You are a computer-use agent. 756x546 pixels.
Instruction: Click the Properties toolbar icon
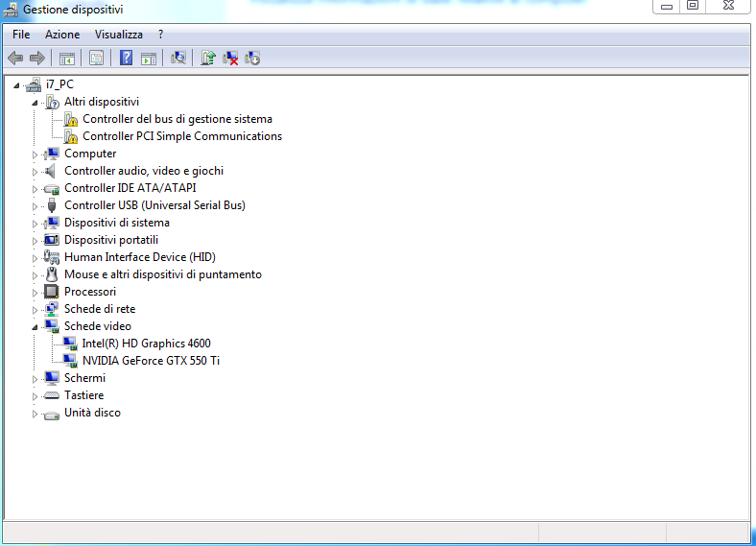96,58
